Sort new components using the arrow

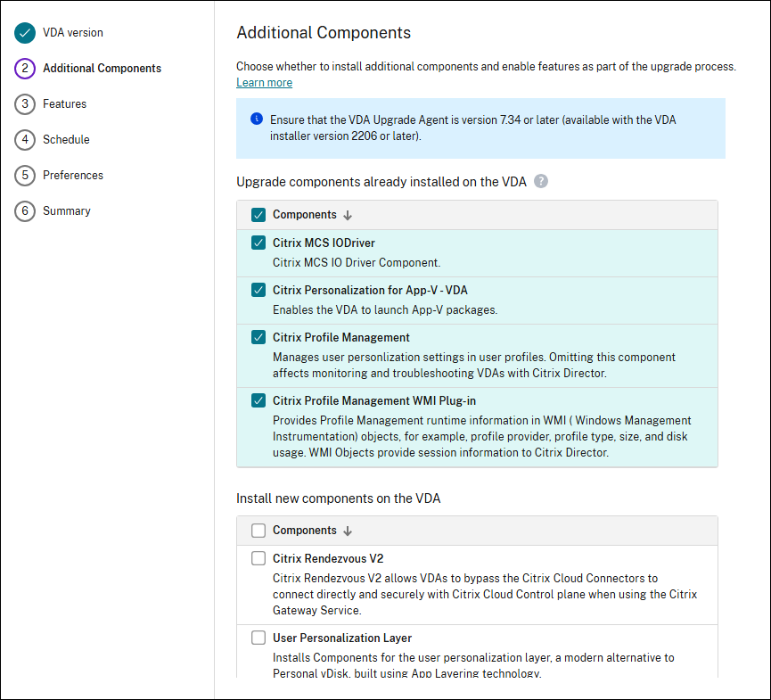[x=348, y=531]
